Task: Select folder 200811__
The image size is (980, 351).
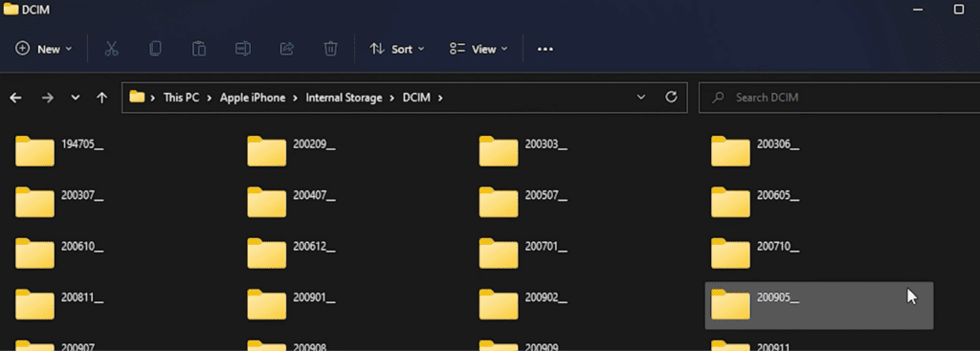Action: pyautogui.click(x=59, y=304)
